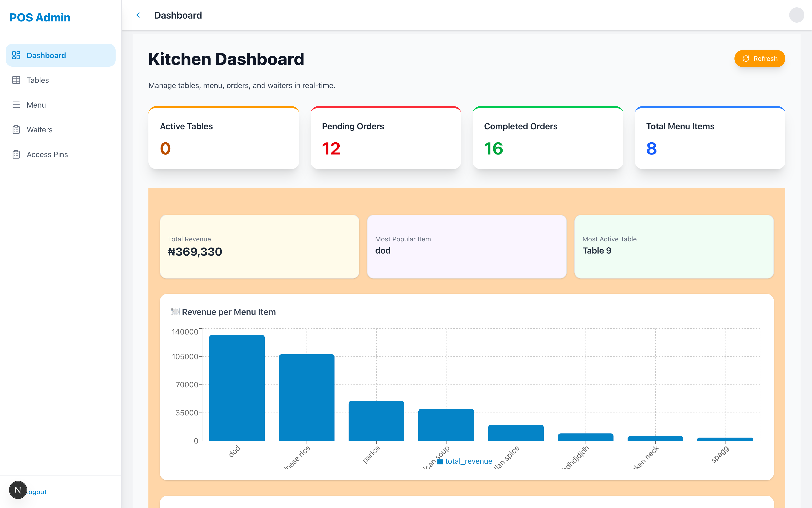Screen dimensions: 812x508
Task: Collapse the page using the back chevron
Action: coord(138,15)
